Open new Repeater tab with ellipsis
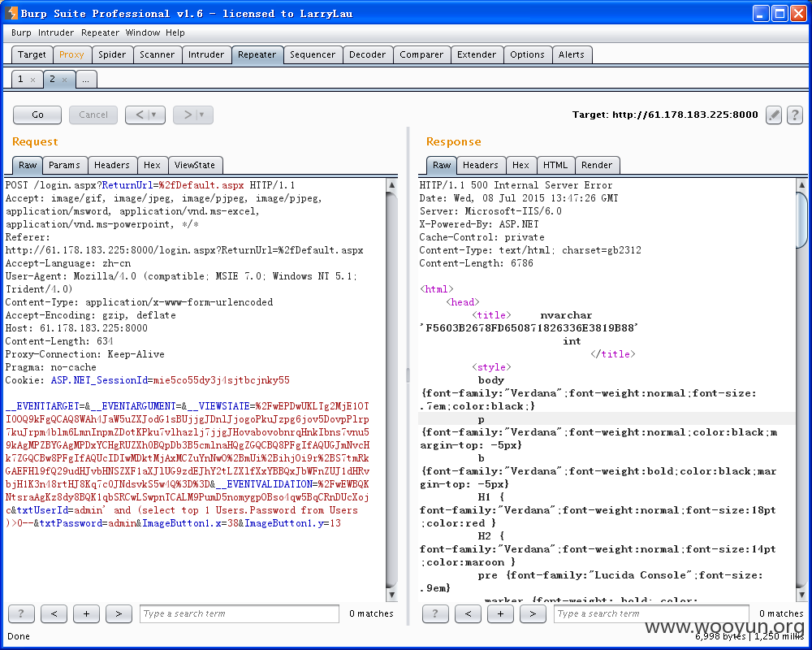This screenshot has width=812, height=650. coord(86,80)
